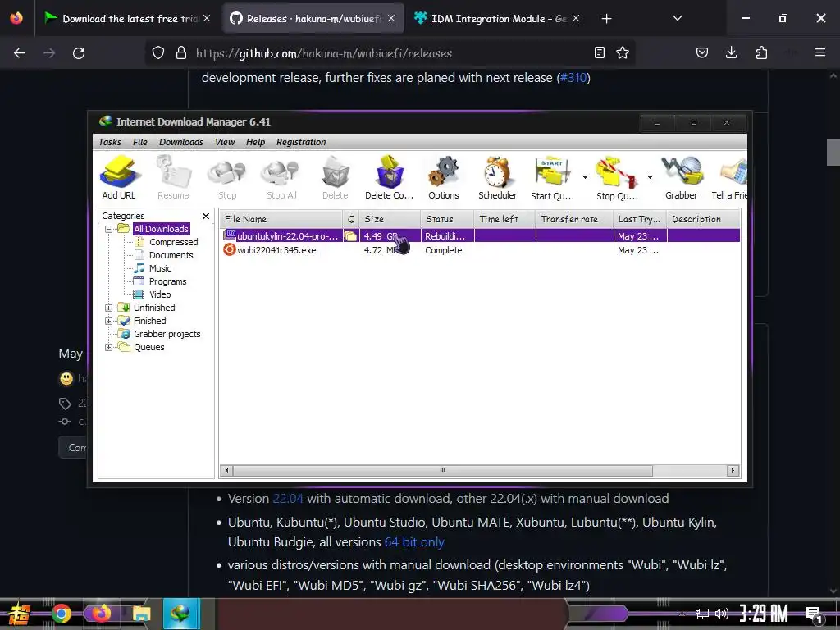Toggle Firefox reader view icon
The image size is (840, 630).
[x=600, y=52]
